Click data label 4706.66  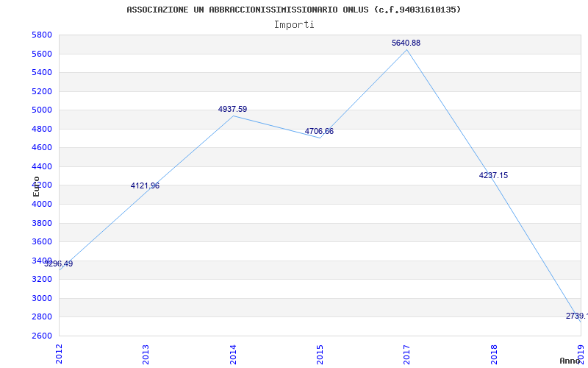(319, 132)
